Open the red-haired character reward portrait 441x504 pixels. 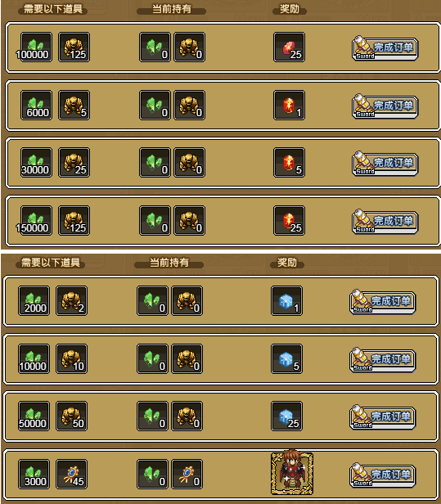pos(292,473)
